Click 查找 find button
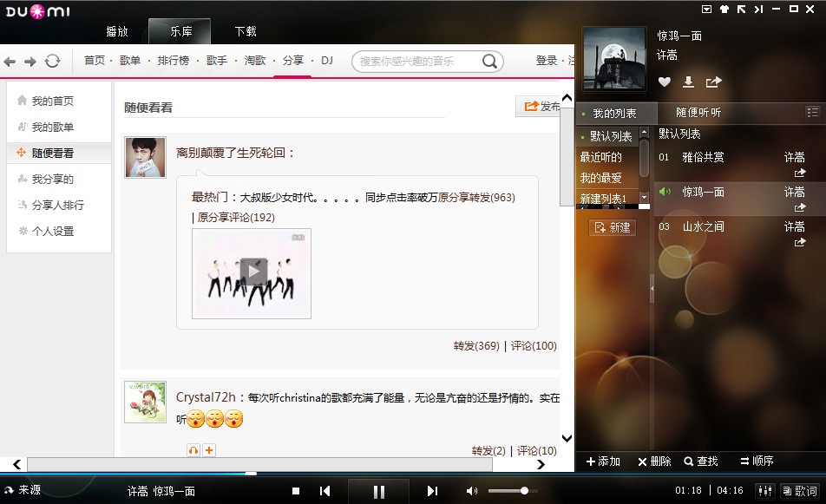Screen dimensions: 826x504 [701, 461]
